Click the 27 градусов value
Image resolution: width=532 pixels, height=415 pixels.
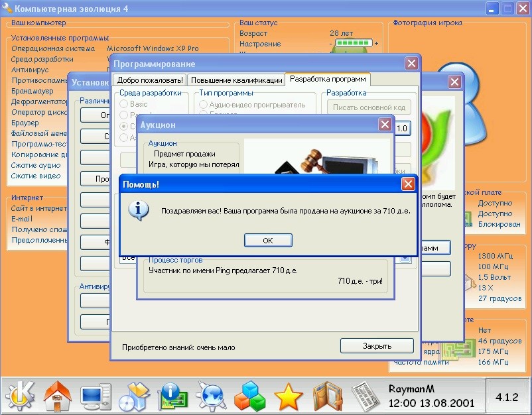point(499,298)
